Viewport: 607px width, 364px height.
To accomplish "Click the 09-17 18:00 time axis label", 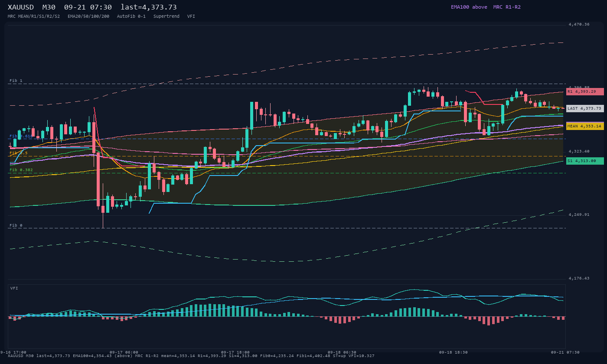I will (x=235, y=352).
